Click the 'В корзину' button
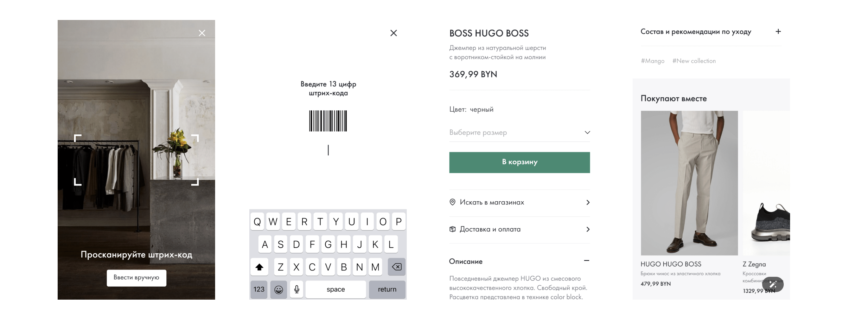The image size is (868, 312). pos(519,162)
